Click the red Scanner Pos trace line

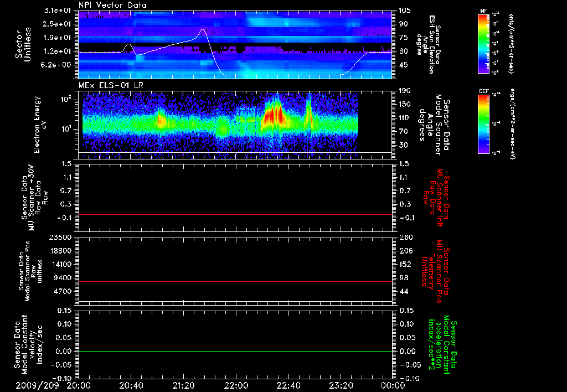[235, 281]
